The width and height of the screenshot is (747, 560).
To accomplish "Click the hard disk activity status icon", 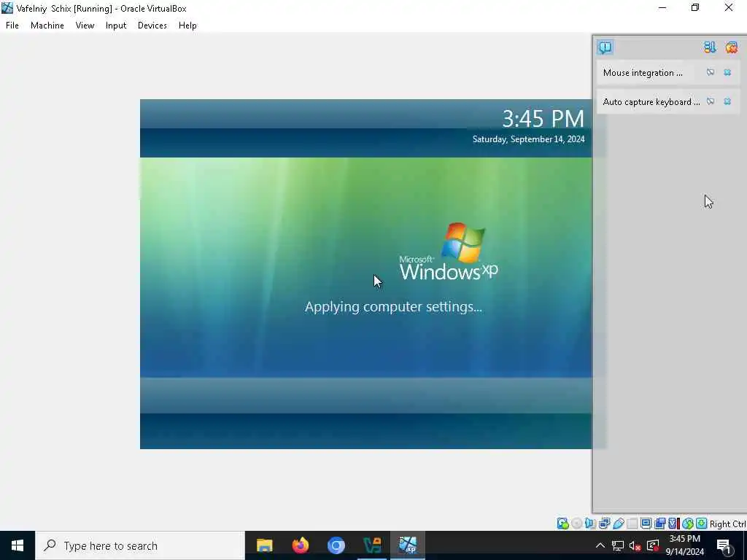I will [x=562, y=524].
